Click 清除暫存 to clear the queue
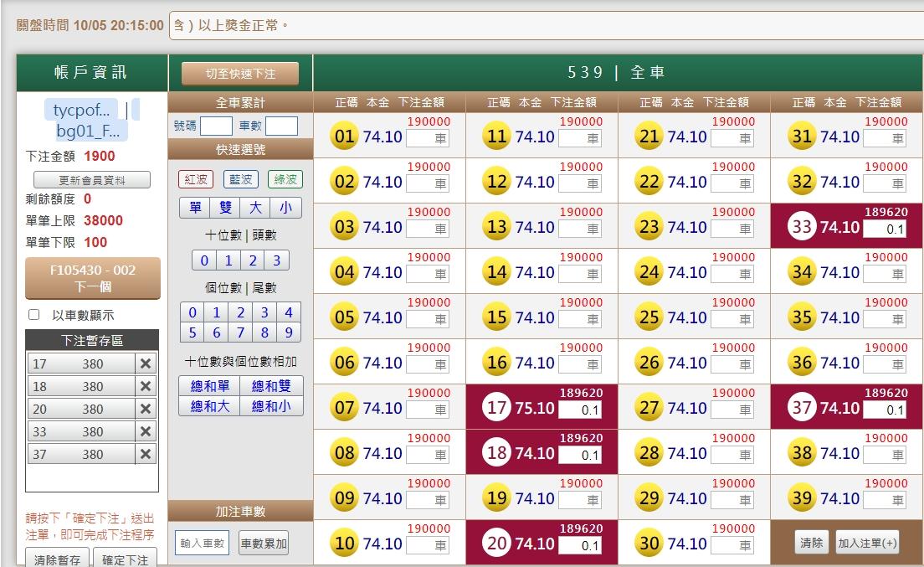Image resolution: width=924 pixels, height=567 pixels. tap(57, 558)
